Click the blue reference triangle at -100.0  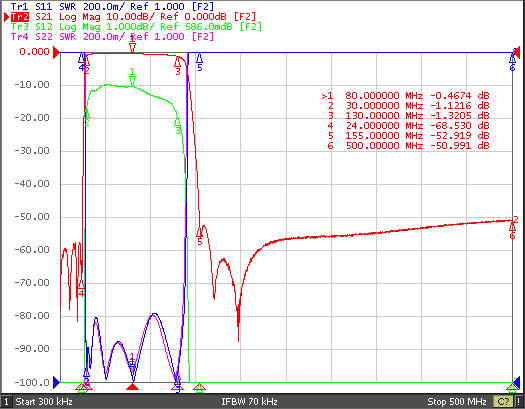(57, 382)
